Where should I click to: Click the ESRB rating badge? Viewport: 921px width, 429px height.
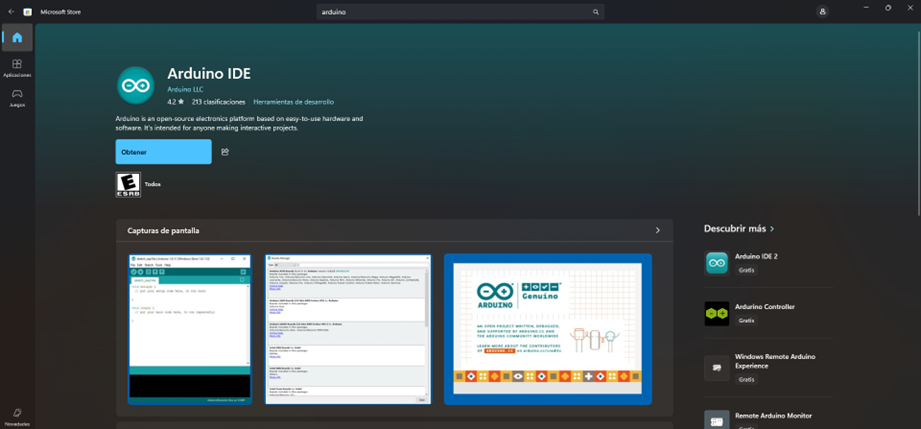(x=128, y=184)
